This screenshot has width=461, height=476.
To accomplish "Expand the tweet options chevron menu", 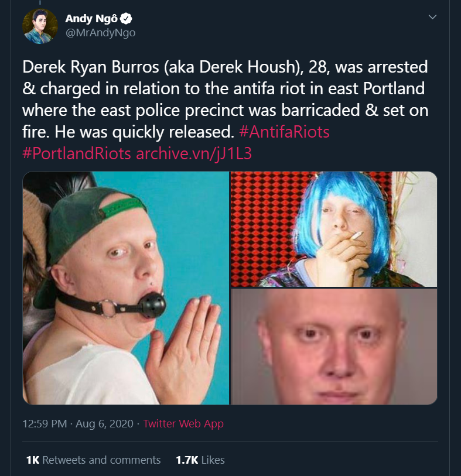I will 432,17.
